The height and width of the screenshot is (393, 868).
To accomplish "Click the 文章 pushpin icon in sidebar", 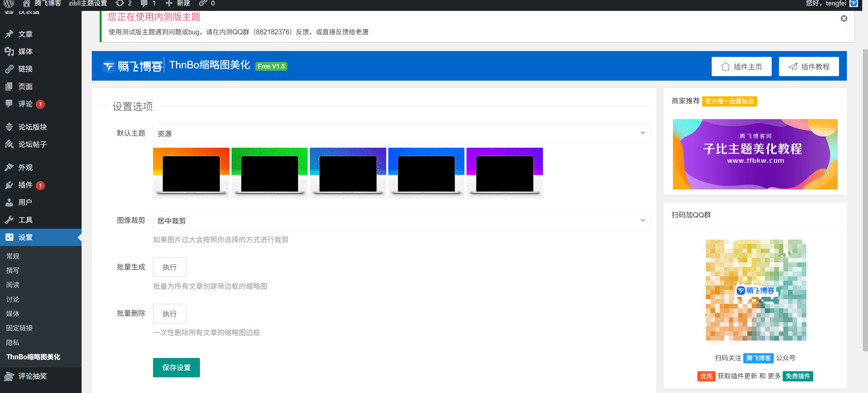I will 9,34.
